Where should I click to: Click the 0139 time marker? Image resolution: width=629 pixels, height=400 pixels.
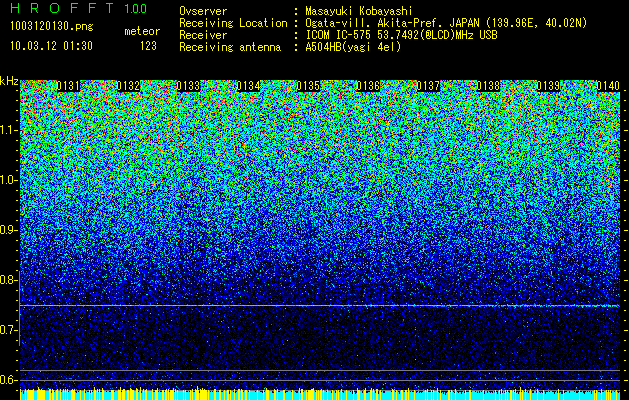(548, 86)
